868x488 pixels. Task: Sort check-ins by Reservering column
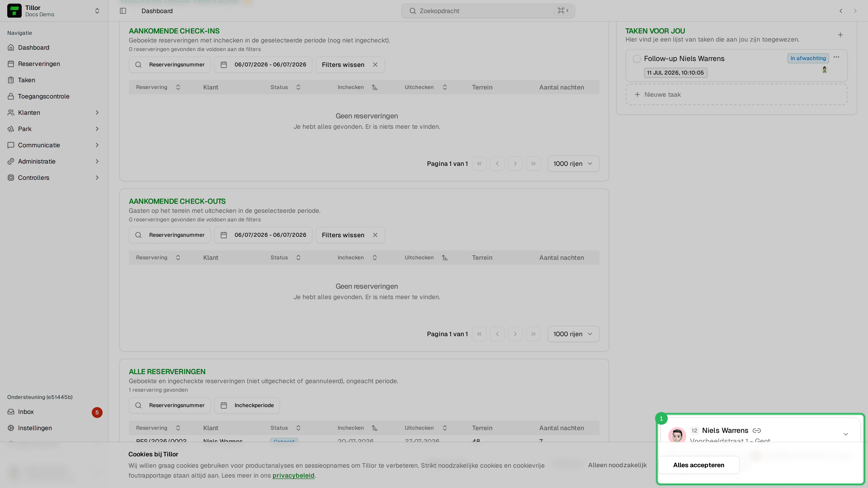158,87
